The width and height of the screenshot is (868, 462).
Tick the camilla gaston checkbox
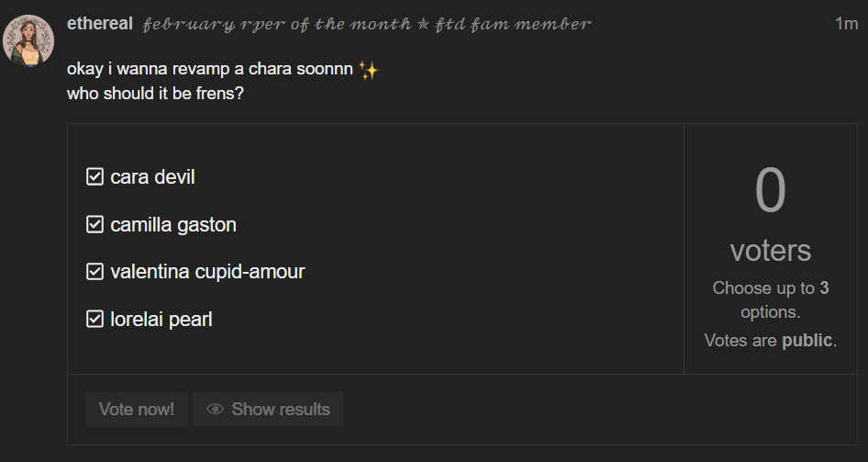tap(95, 224)
